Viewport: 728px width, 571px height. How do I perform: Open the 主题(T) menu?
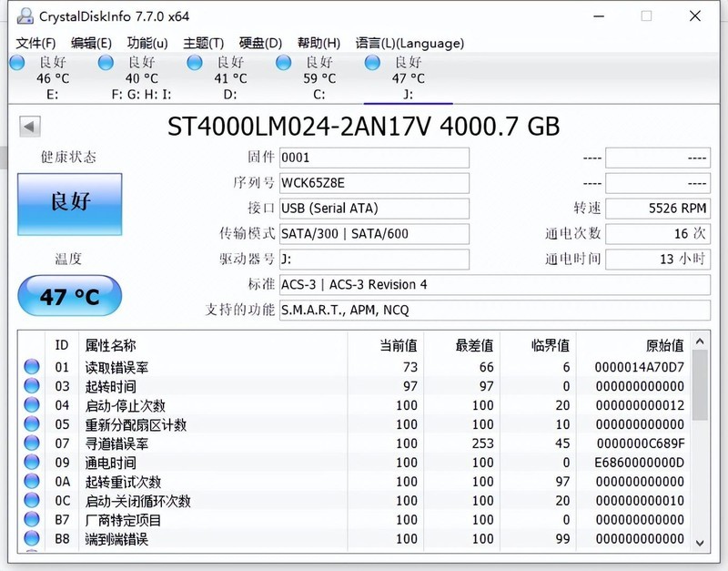coord(203,43)
